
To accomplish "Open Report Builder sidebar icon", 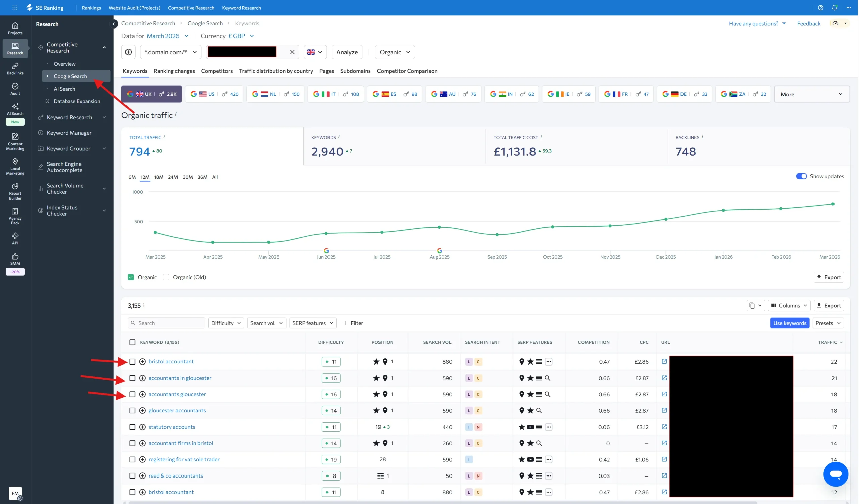I will click(x=15, y=191).
